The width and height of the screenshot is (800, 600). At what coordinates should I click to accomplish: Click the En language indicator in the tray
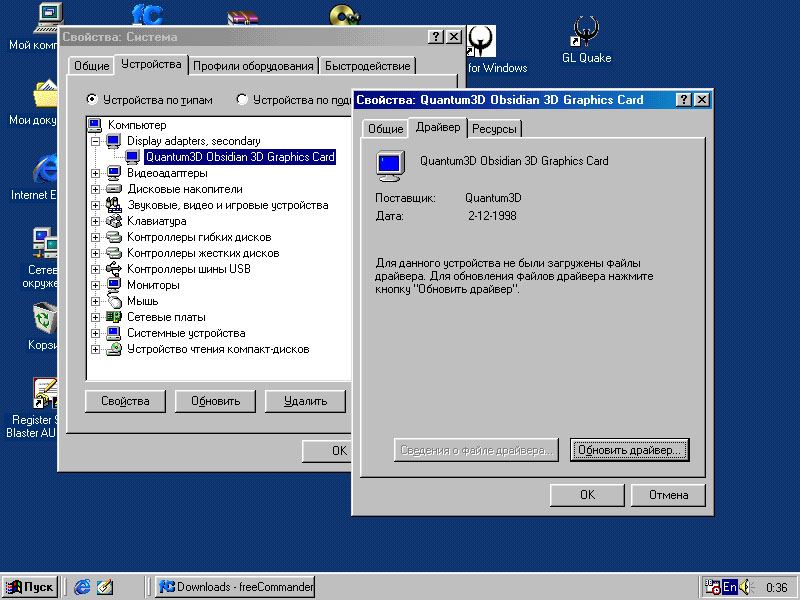pos(730,587)
